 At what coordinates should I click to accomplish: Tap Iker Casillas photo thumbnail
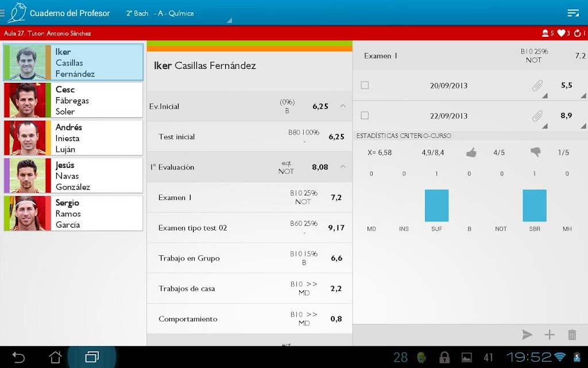point(28,62)
